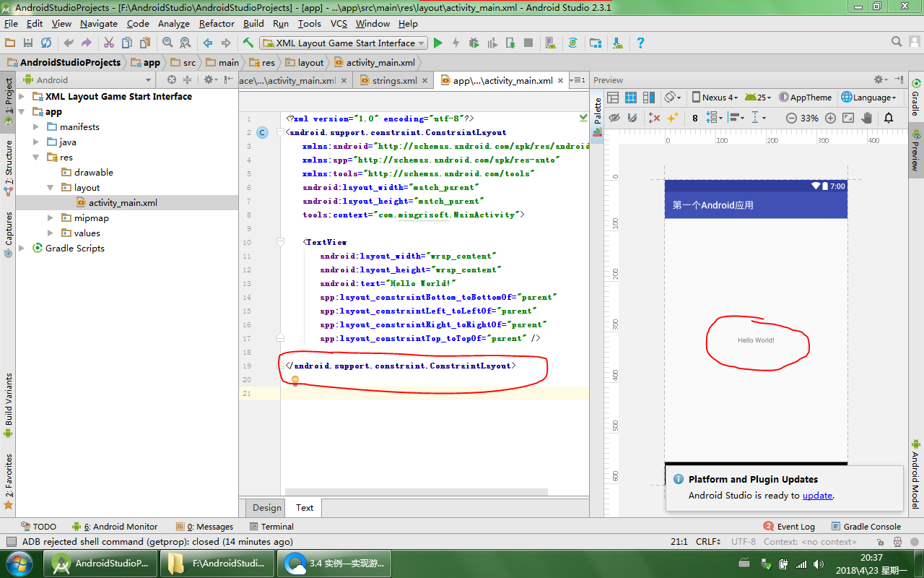Expand the Gradle Scripts node
Screen dimensions: 924x578
coord(22,249)
